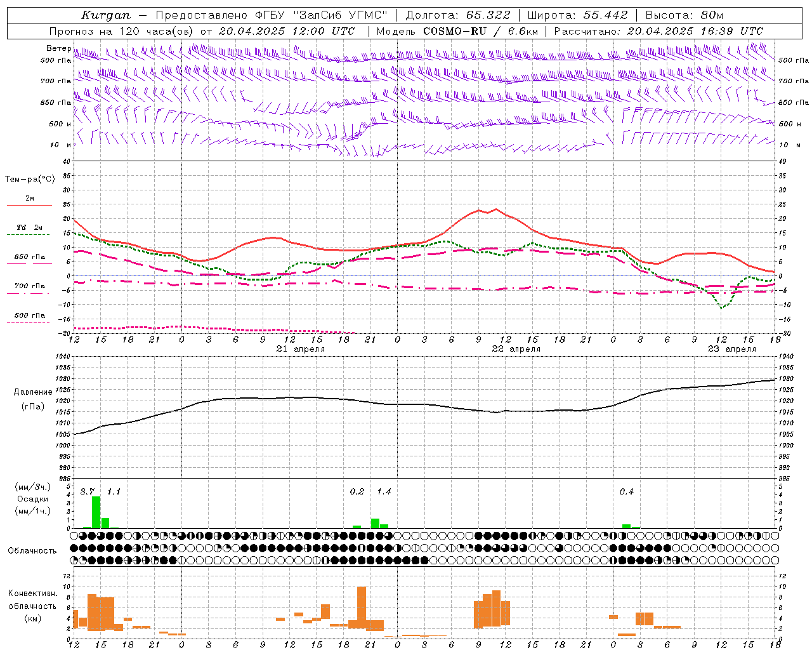This screenshot has height=650, width=812.
Task: Click the tallest green precipitation bar under 3.7
Action: 96,512
